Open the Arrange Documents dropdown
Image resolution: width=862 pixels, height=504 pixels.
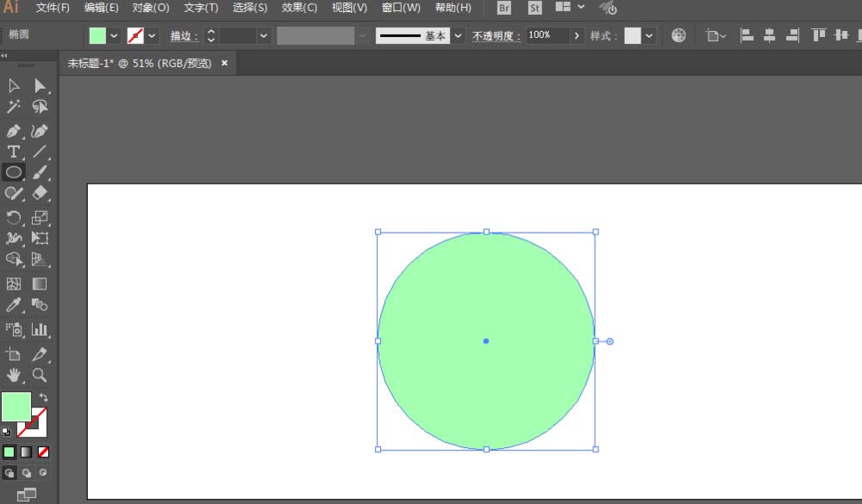(x=570, y=7)
